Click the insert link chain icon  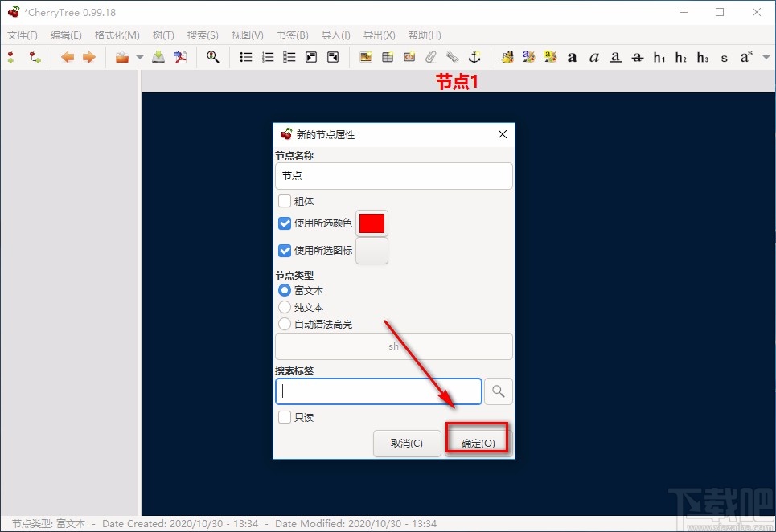(453, 57)
